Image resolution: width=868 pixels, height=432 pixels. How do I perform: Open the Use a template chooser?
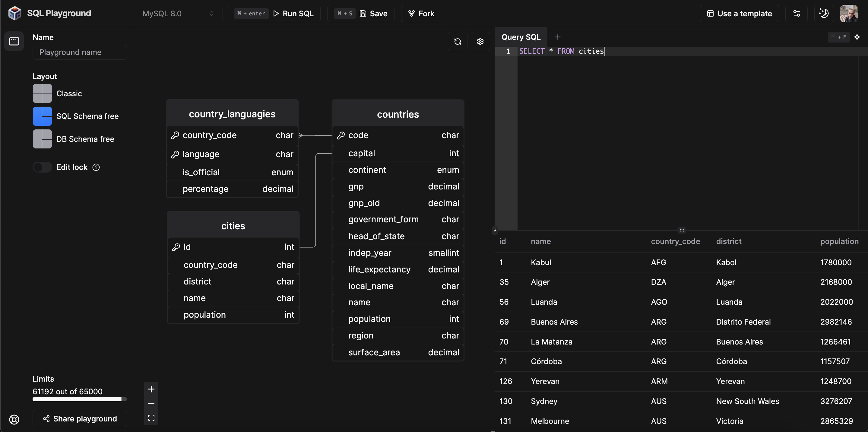(x=739, y=14)
